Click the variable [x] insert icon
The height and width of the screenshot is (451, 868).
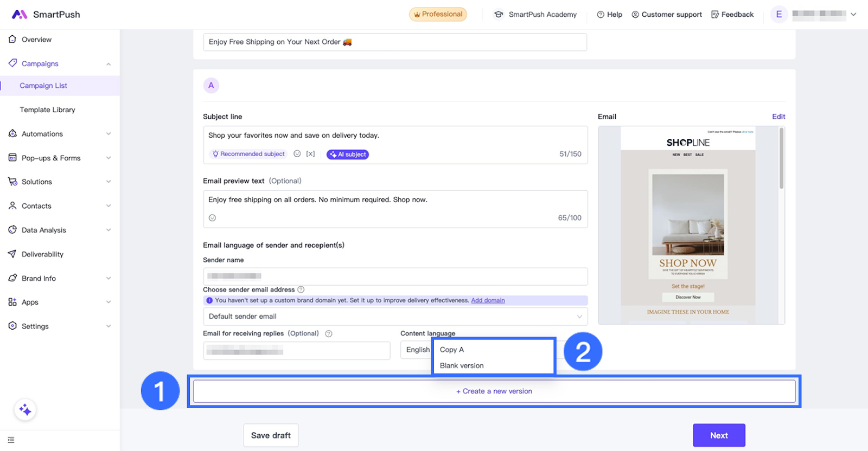point(310,154)
